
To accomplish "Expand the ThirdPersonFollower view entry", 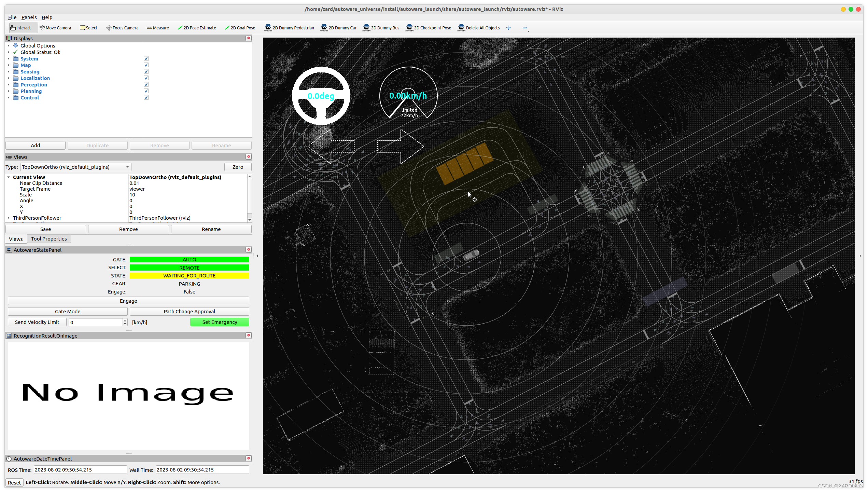I will (x=9, y=218).
